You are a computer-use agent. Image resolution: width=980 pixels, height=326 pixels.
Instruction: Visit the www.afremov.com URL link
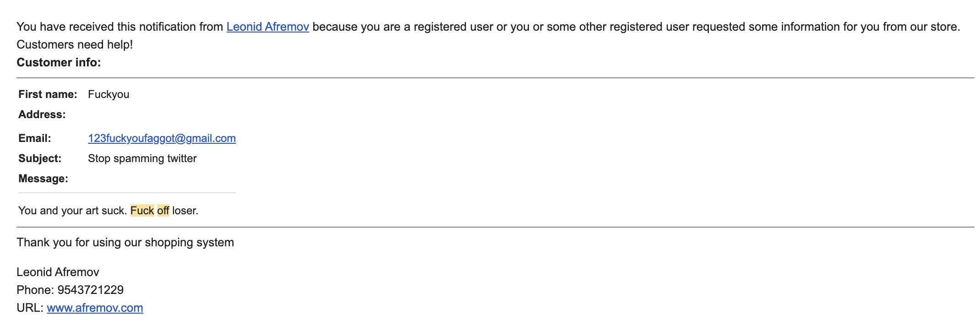click(95, 308)
